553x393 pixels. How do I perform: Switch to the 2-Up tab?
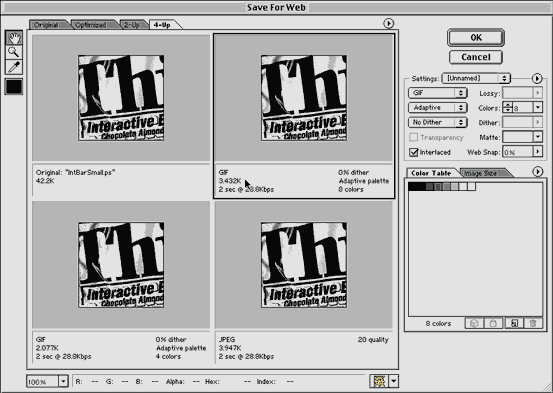[x=132, y=25]
